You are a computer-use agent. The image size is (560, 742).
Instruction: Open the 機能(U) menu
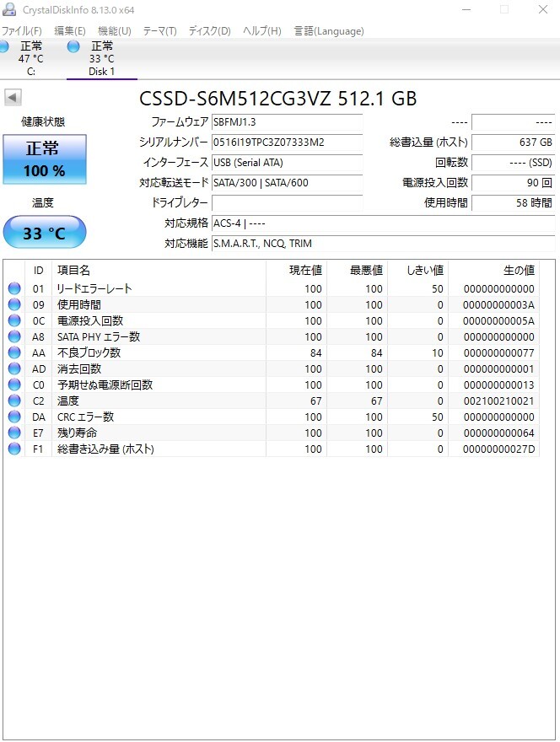point(115,31)
